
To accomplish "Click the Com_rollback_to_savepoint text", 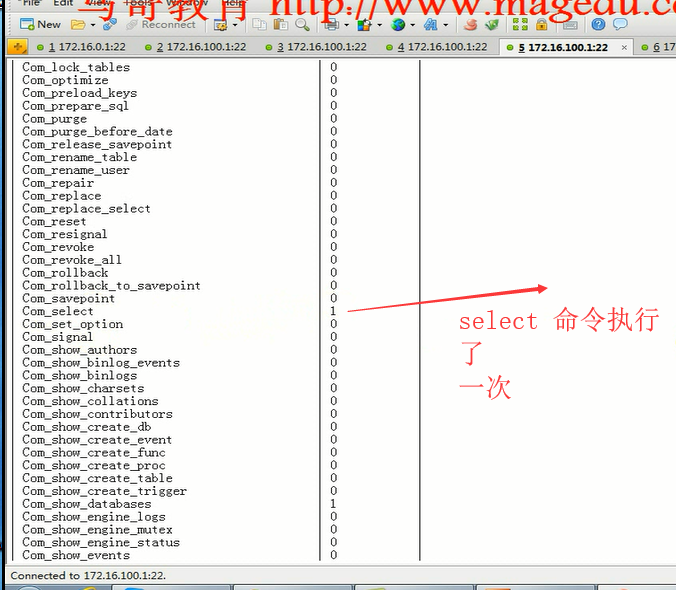I will click(111, 286).
